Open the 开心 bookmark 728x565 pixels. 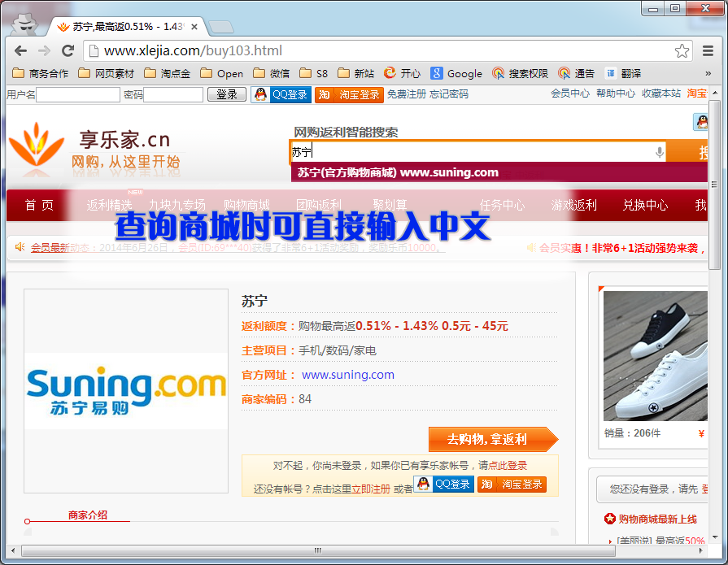click(402, 73)
